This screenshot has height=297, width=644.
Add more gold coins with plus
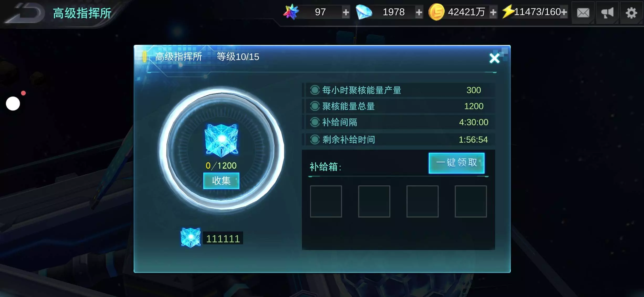point(493,12)
